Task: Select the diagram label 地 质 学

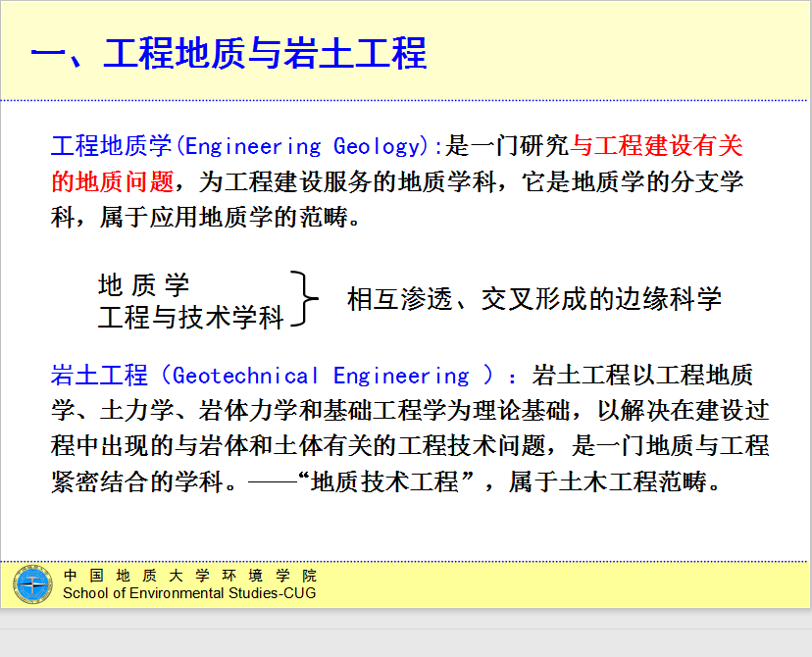Action: (144, 285)
